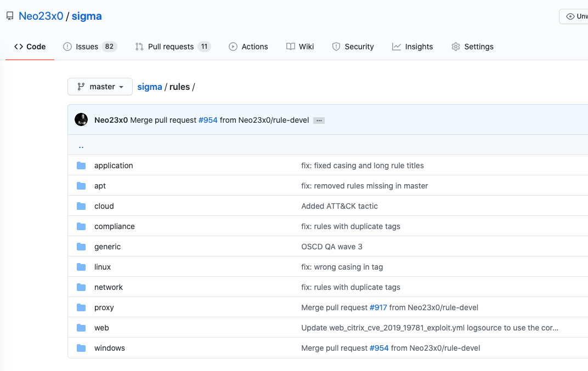
Task: Open the Insights tab
Action: (x=412, y=47)
